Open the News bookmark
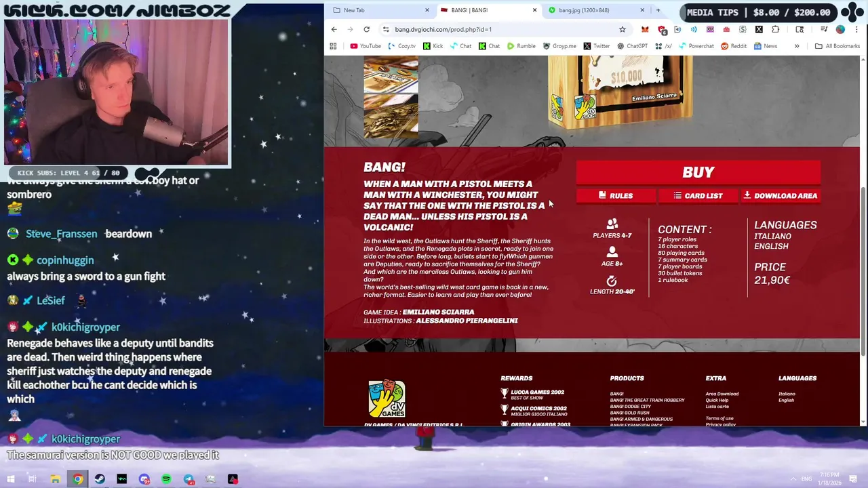 [765, 46]
